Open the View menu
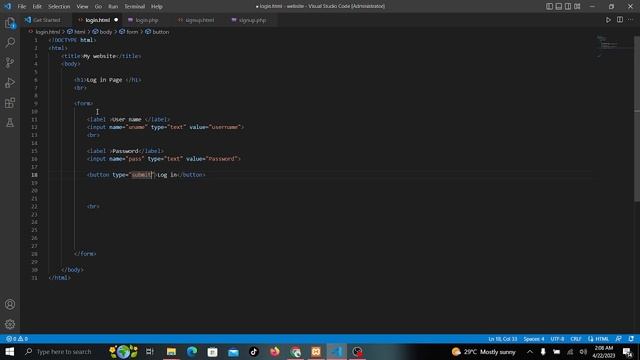The height and width of the screenshot is (360, 640). tap(82, 7)
